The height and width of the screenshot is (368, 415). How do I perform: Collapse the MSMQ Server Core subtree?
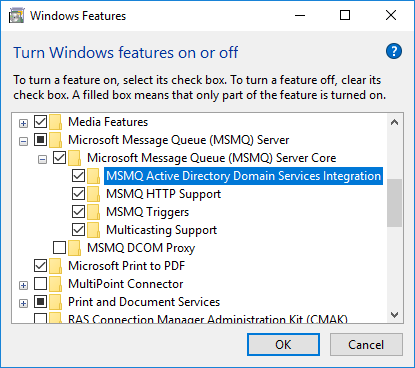(x=42, y=160)
